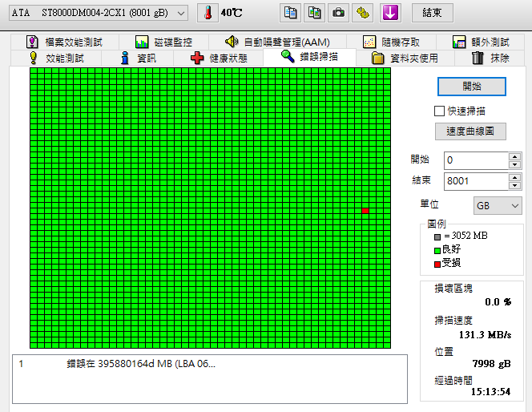
Task: Take a screenshot with the camera icon
Action: [x=338, y=13]
